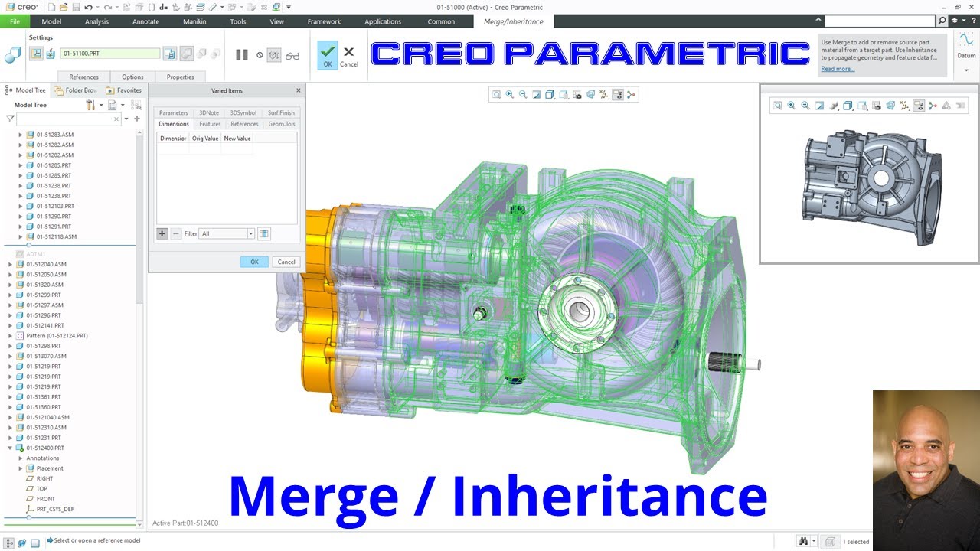
Task: Expand the Placement node
Action: tap(21, 468)
